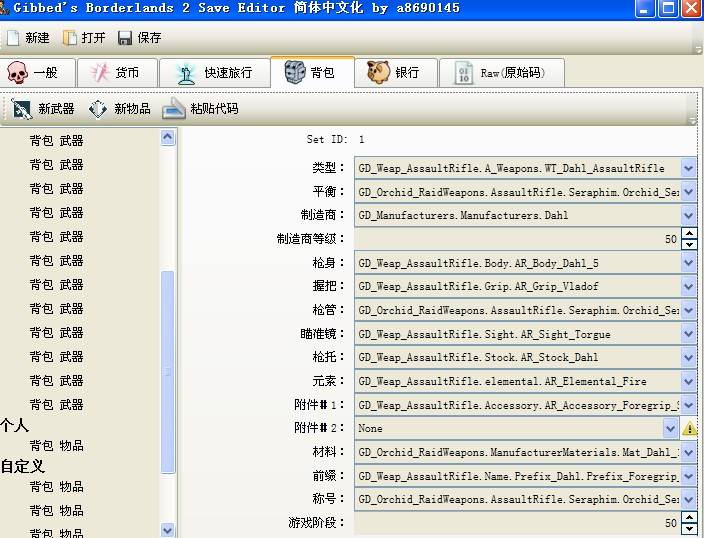
Task: Select the first 背包 武器 list entry
Action: 57,141
